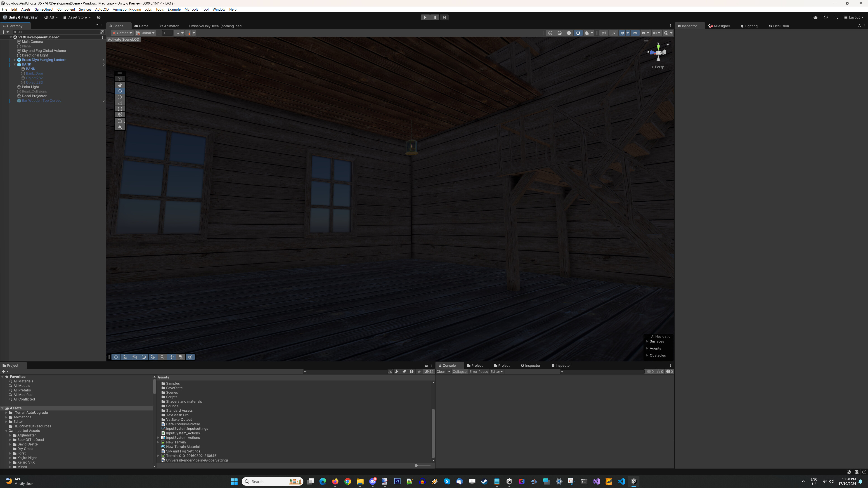Toggle 2D mode in the scene toolbar
868x488 pixels.
click(x=604, y=33)
